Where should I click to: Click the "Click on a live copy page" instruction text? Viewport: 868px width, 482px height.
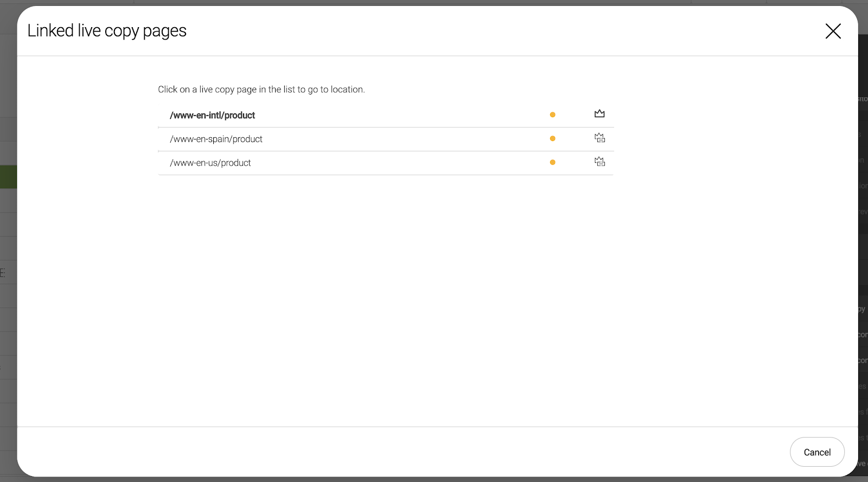pyautogui.click(x=261, y=90)
